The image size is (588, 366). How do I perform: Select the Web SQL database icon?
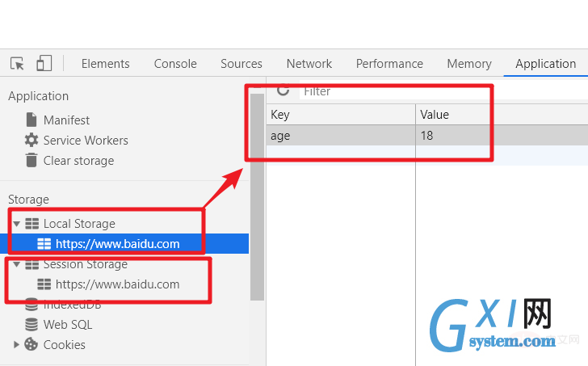31,324
